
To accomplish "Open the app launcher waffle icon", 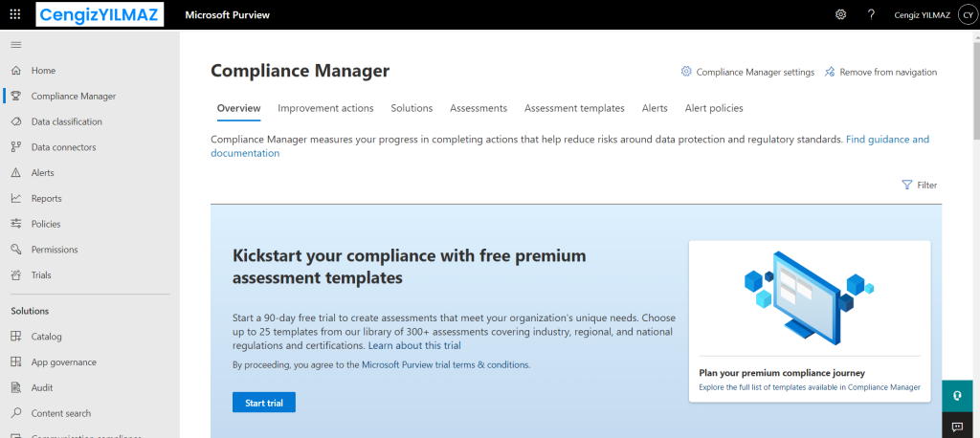I will click(14, 14).
